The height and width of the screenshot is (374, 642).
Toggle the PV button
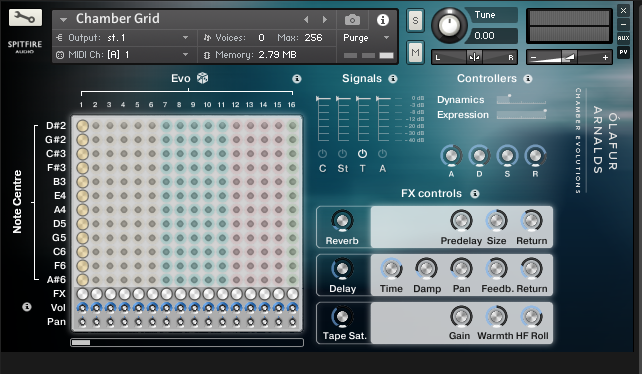623,52
